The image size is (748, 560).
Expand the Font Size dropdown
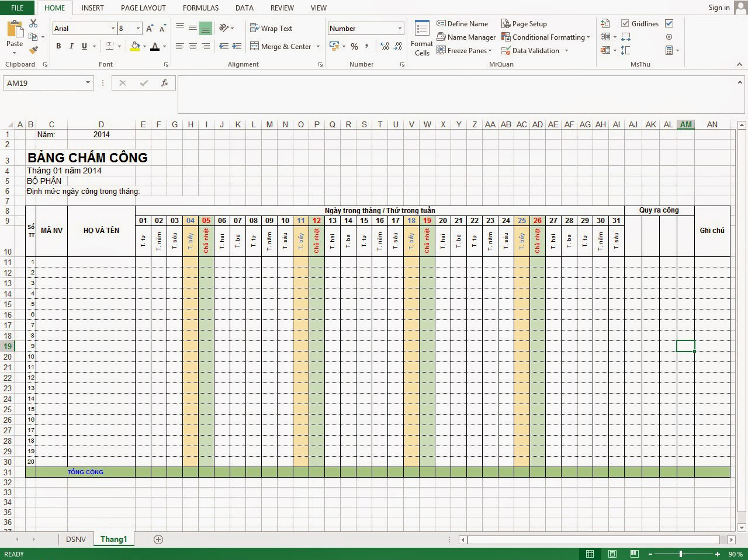[138, 28]
